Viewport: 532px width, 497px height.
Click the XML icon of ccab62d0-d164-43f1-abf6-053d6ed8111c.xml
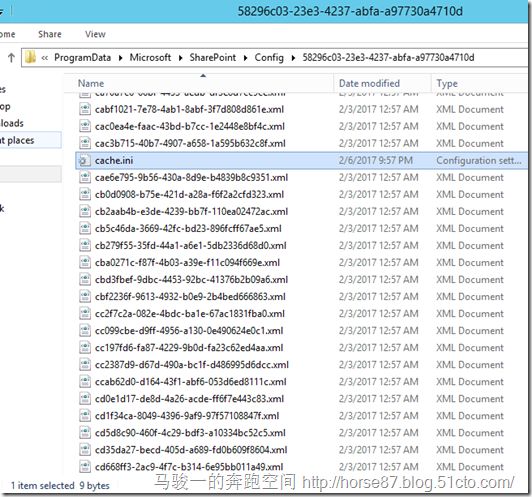pos(85,382)
